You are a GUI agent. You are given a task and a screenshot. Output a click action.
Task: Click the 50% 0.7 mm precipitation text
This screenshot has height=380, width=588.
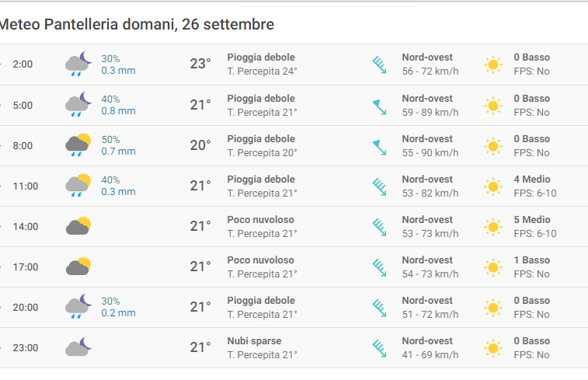point(118,145)
